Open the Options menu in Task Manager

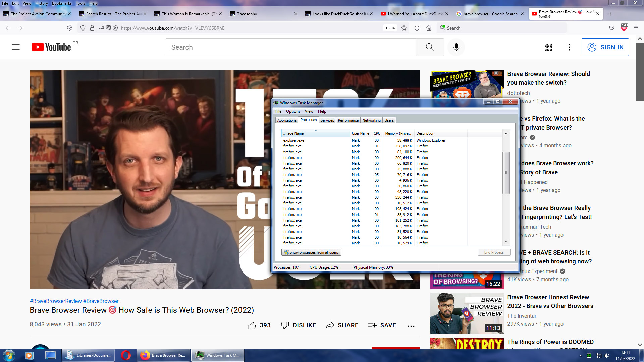[x=293, y=111]
